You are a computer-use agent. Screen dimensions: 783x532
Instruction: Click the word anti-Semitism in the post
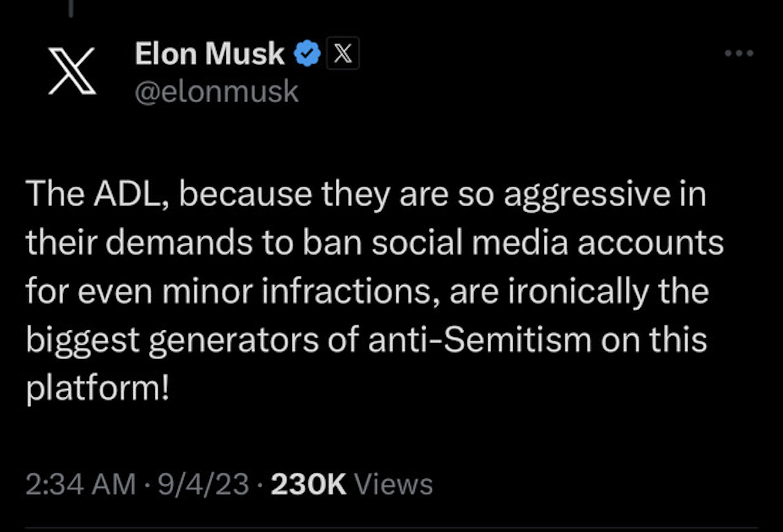point(479,340)
